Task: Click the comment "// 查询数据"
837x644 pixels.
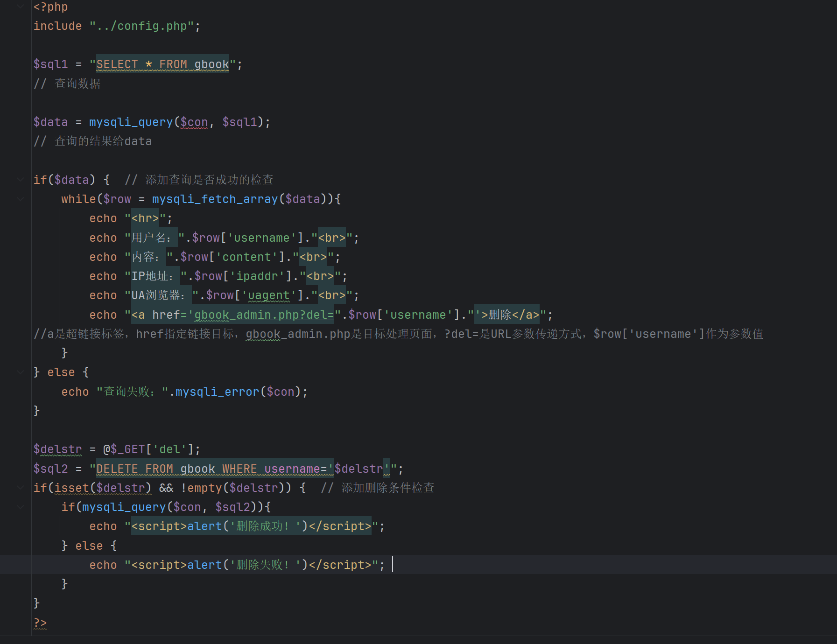Action: click(x=67, y=84)
